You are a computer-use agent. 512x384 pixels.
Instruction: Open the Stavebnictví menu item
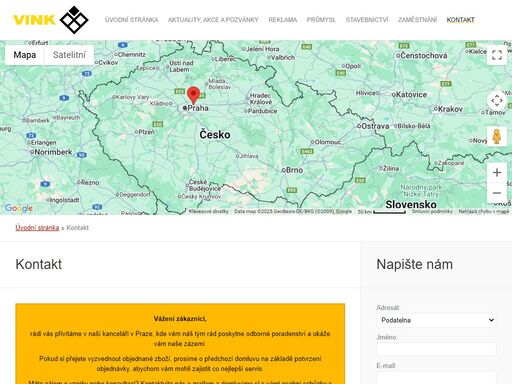tap(367, 20)
